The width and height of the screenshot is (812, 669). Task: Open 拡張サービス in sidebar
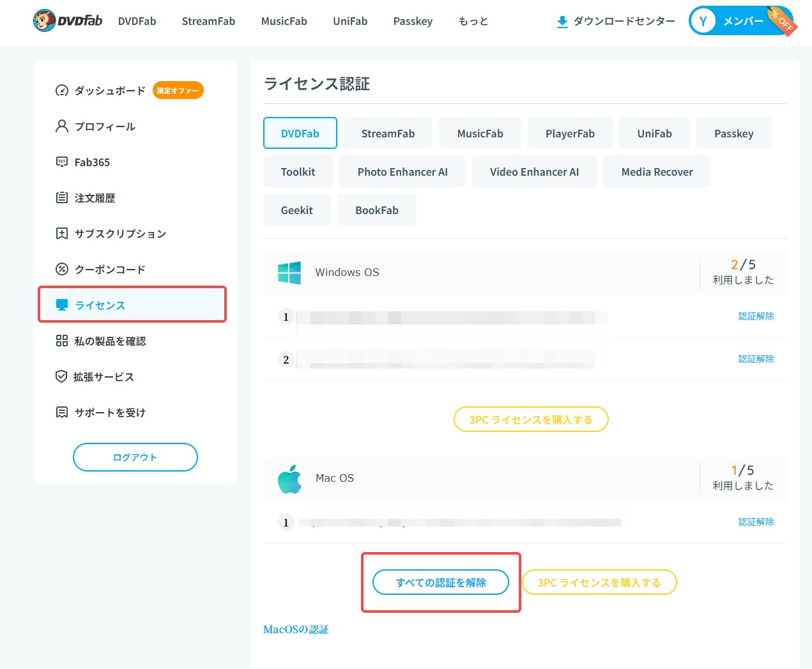point(103,377)
